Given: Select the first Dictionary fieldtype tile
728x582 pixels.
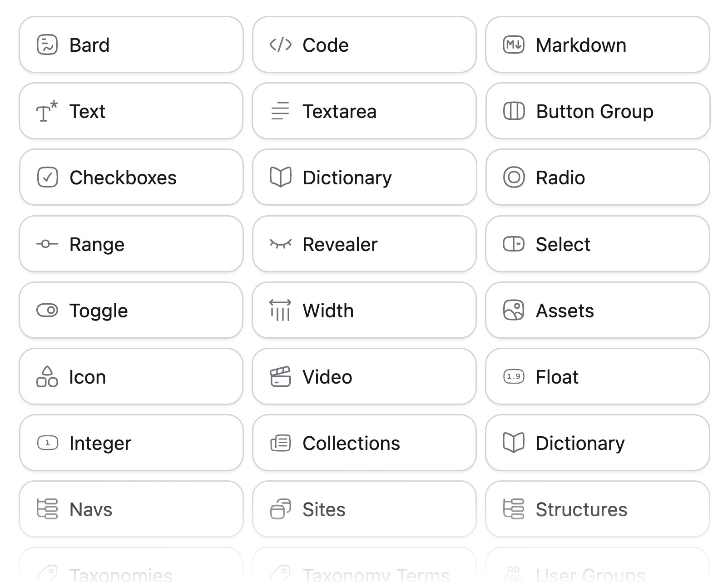Looking at the screenshot, I should point(364,178).
